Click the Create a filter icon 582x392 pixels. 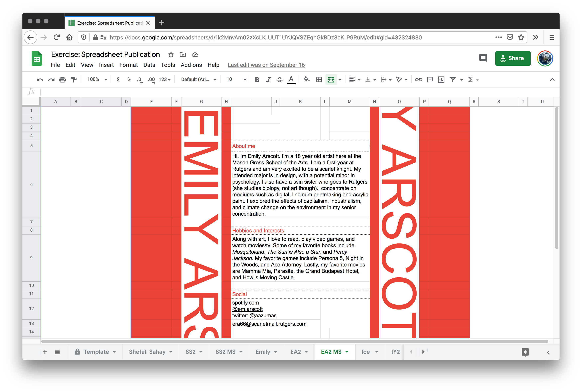click(452, 80)
